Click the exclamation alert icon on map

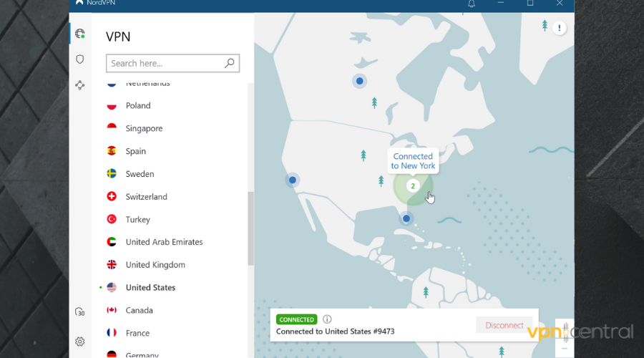pos(560,28)
